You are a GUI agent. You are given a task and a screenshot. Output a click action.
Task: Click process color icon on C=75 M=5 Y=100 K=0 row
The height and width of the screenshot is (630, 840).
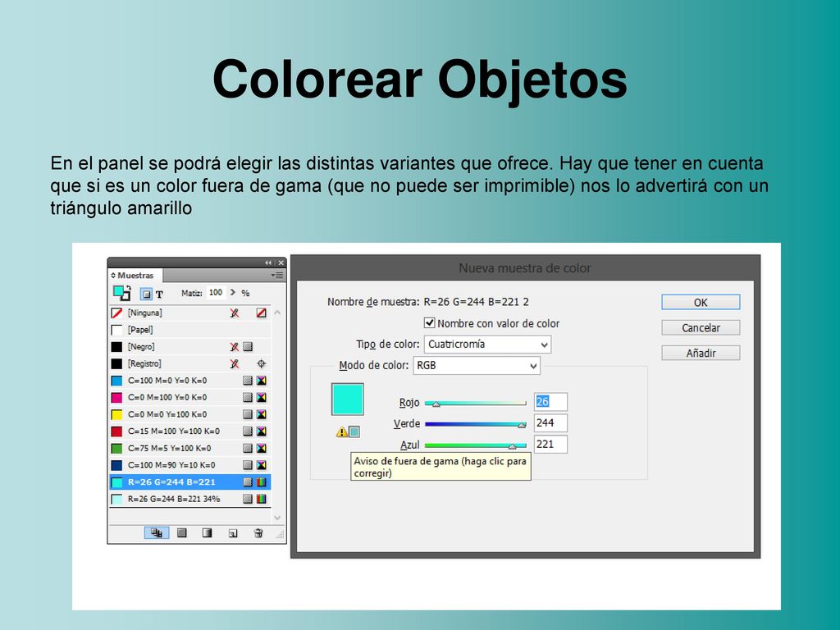pyautogui.click(x=248, y=449)
